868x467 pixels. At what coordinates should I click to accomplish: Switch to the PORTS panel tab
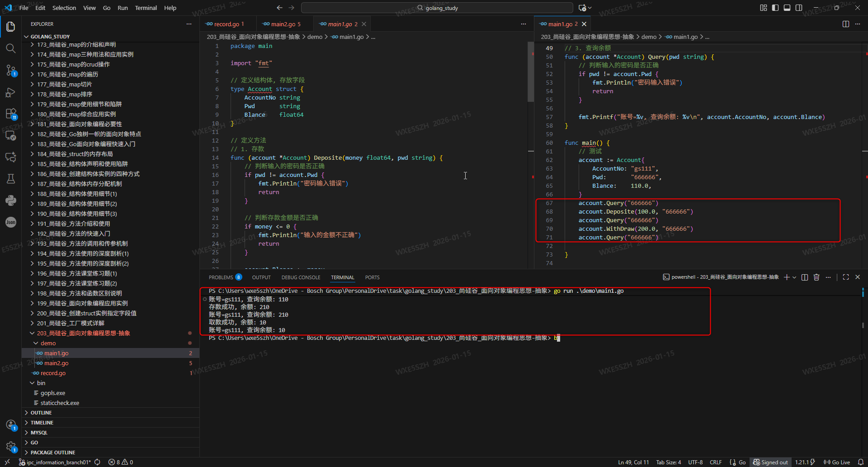point(372,277)
